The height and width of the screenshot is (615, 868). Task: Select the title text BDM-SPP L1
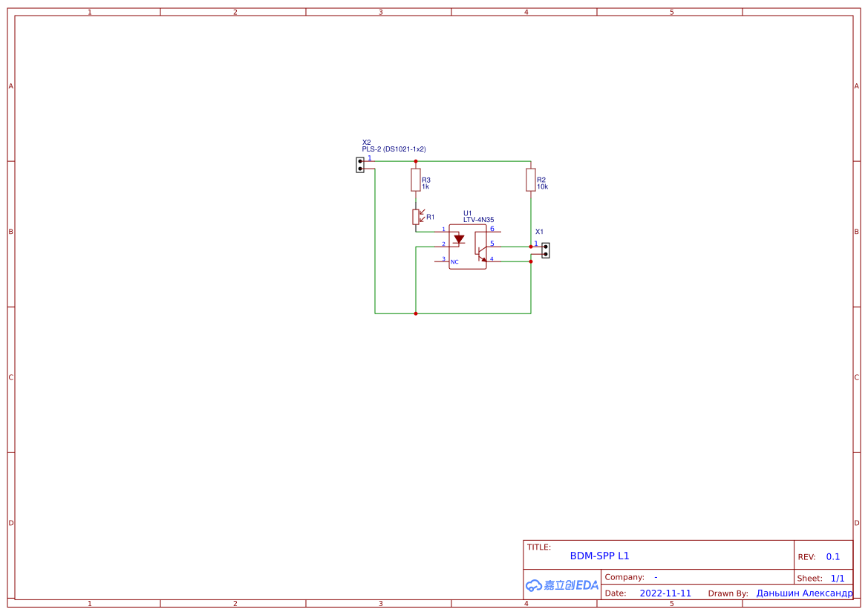pyautogui.click(x=599, y=556)
